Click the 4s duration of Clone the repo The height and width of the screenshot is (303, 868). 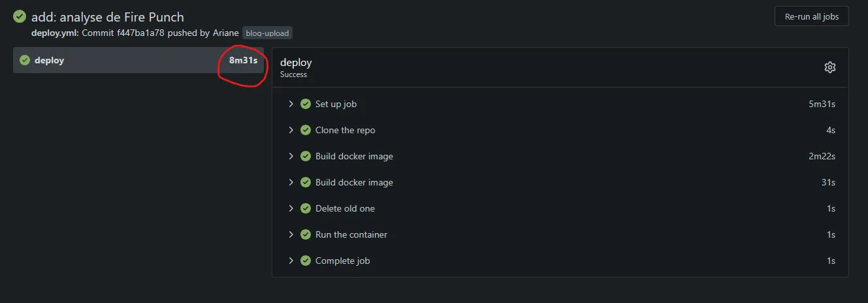coord(831,130)
